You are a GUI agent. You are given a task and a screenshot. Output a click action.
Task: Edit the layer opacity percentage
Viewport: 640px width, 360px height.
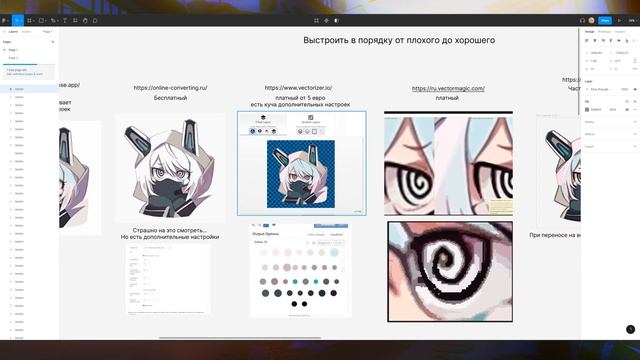point(624,89)
